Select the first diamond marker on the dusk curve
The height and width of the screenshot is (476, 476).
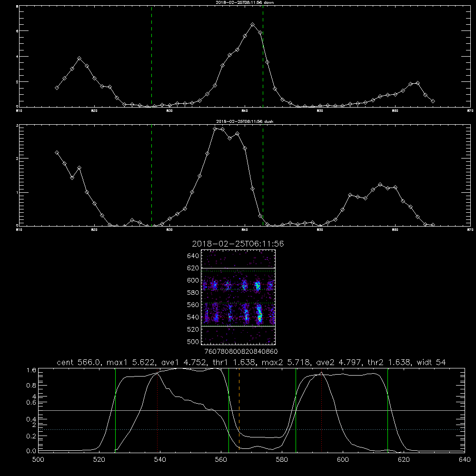(57, 153)
